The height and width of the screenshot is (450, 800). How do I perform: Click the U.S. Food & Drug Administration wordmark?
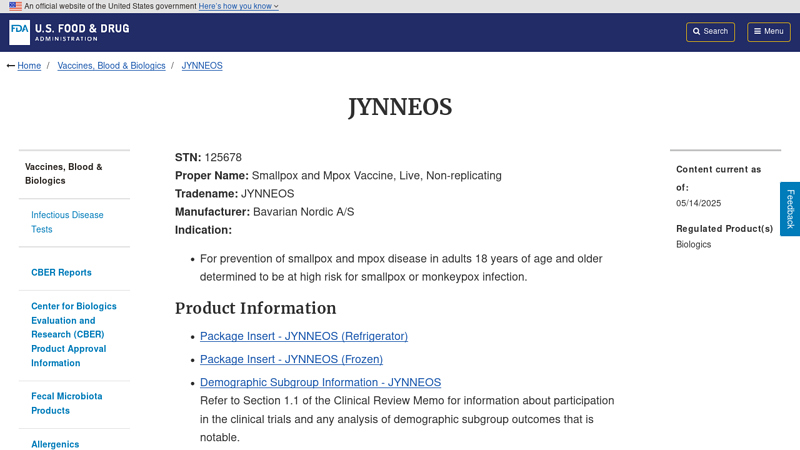pos(82,32)
